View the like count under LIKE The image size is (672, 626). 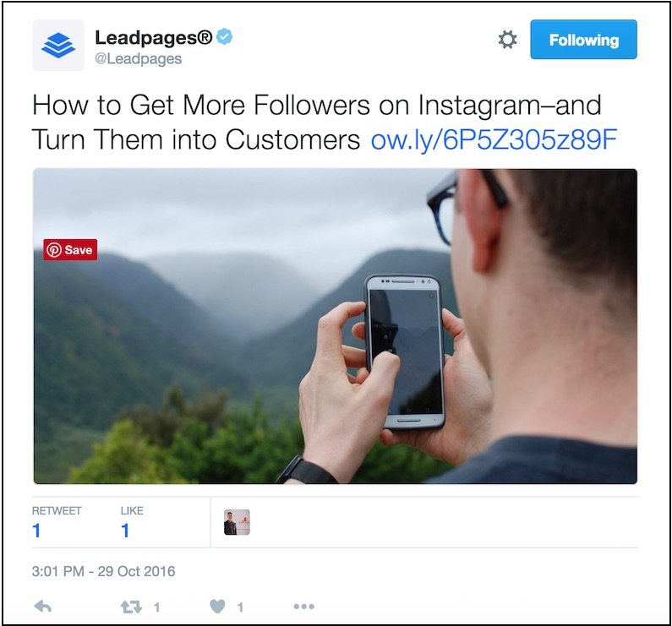(125, 531)
